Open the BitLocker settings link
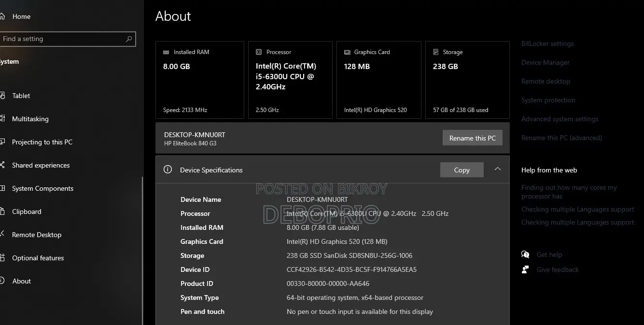Screen dimensions: 644x325 [547, 43]
